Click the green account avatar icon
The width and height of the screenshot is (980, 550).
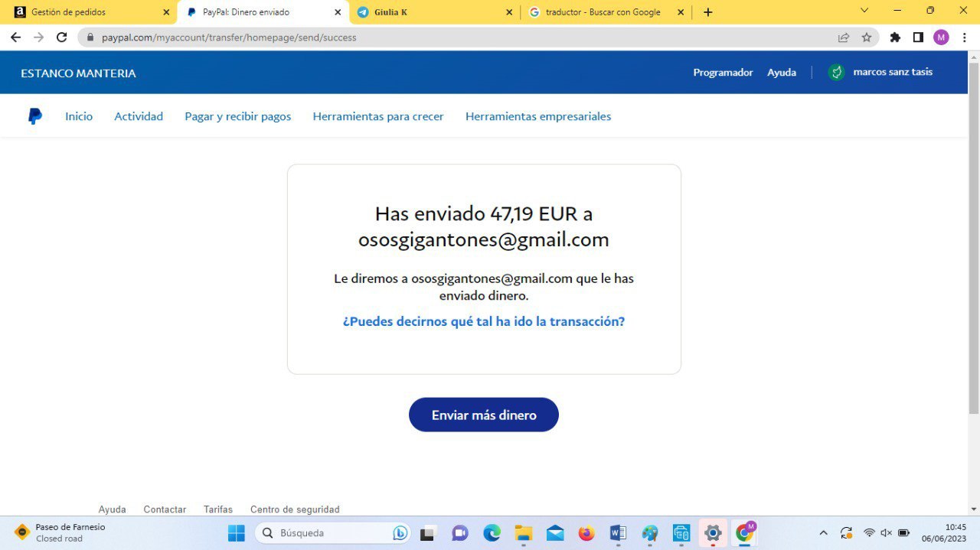(x=837, y=72)
